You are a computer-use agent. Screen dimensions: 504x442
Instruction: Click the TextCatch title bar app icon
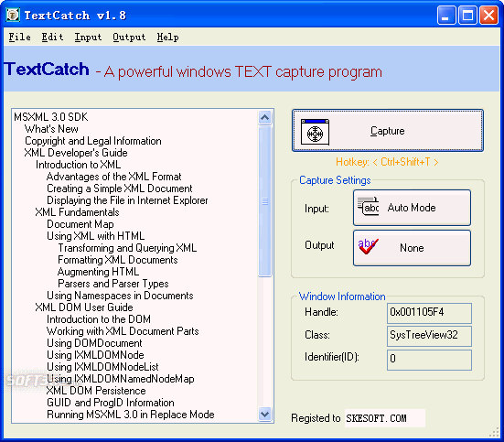13,16
